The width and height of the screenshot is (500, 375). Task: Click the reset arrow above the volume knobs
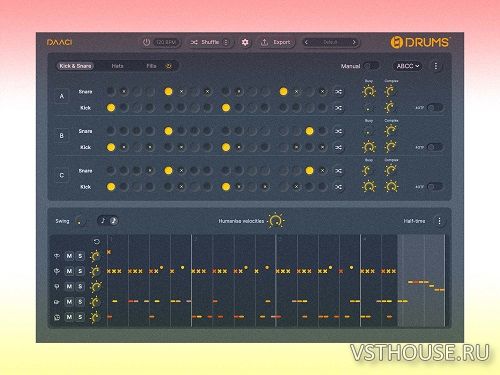click(x=96, y=241)
